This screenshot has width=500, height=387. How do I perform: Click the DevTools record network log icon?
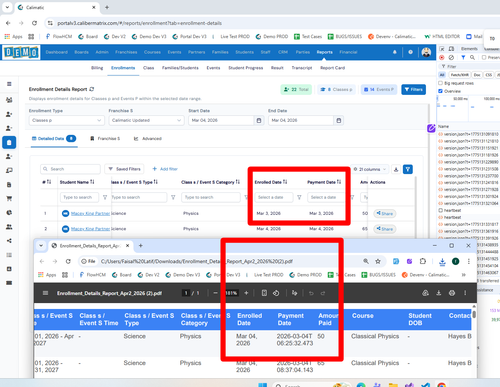pyautogui.click(x=442, y=57)
